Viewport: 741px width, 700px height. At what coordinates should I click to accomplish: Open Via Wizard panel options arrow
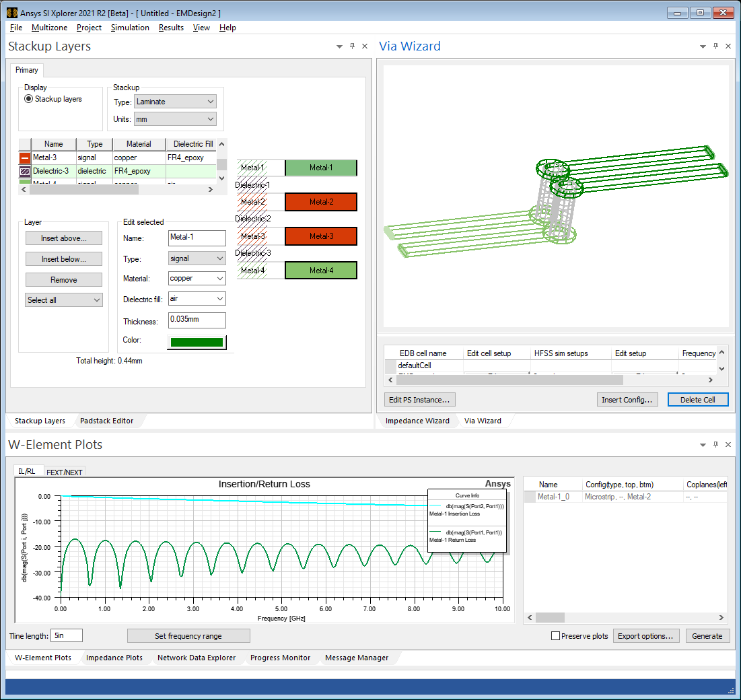[703, 46]
